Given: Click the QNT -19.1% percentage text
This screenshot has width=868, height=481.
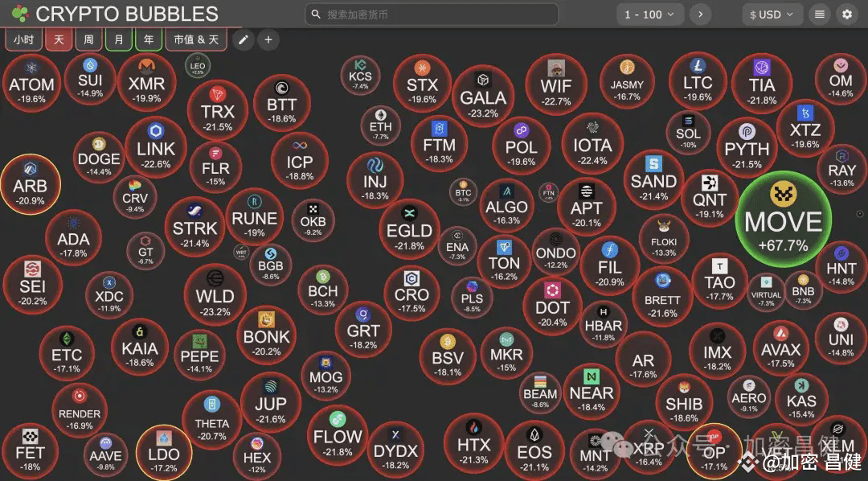Looking at the screenshot, I should [x=710, y=215].
